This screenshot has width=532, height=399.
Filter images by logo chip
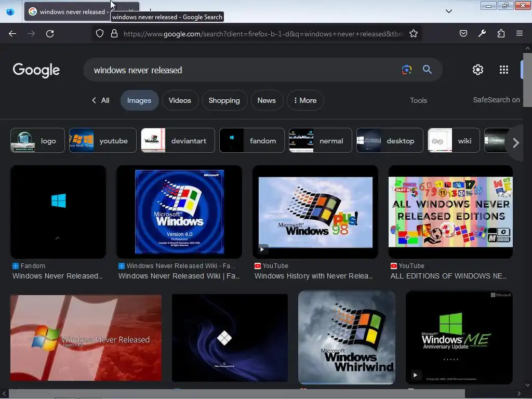pyautogui.click(x=37, y=140)
